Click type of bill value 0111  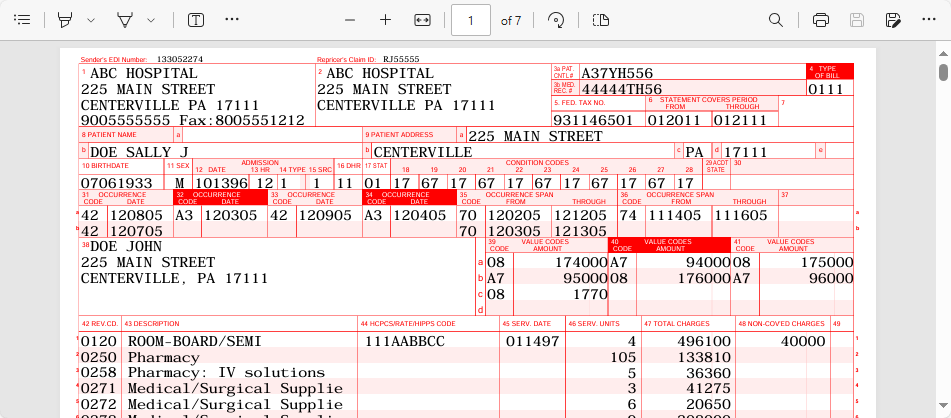point(826,89)
